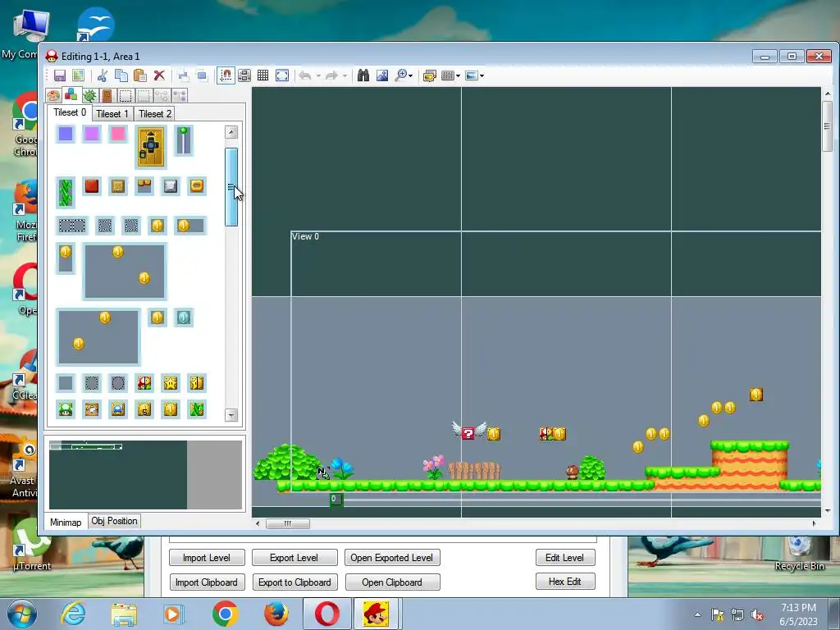The image size is (840, 630).
Task: Switch to the door entrances panel
Action: point(107,96)
